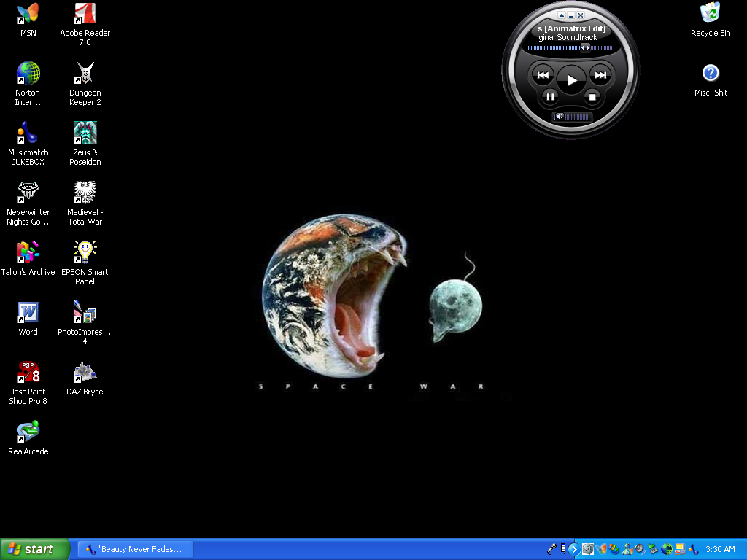Click the DAZ Bryce shortcut
This screenshot has width=747, height=560.
point(85,378)
